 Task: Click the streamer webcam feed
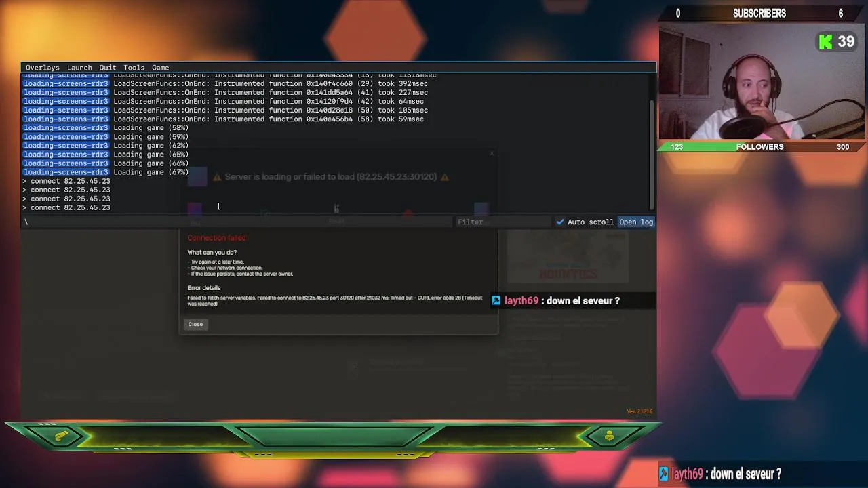tap(762, 81)
